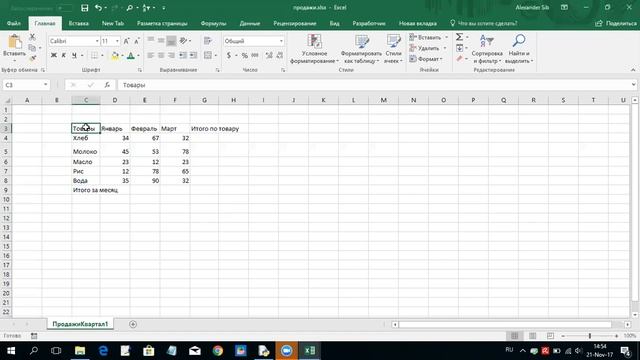Increase font size with the larger A icon
The image size is (640, 360).
tap(127, 41)
